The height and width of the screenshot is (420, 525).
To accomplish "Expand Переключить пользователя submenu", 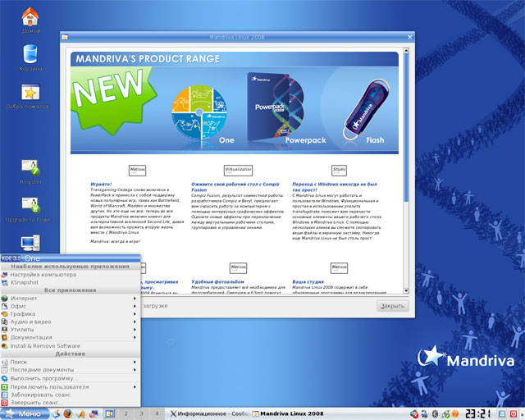I will click(71, 387).
